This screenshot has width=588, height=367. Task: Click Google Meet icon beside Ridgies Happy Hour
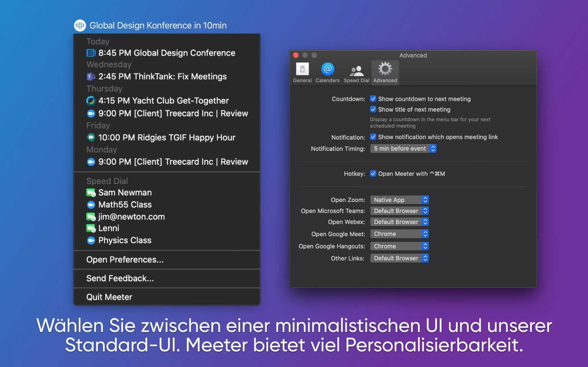(91, 137)
